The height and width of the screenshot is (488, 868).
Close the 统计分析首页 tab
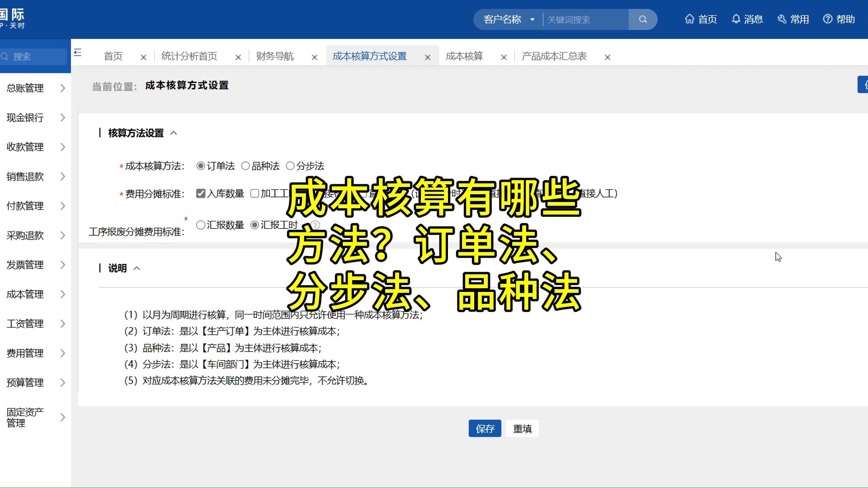[x=238, y=57]
